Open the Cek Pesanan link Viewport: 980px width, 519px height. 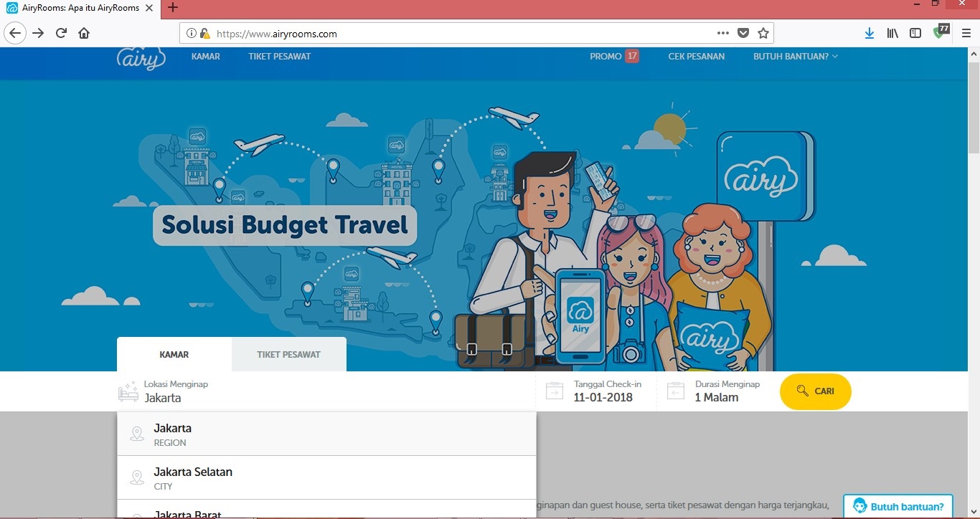pos(696,56)
